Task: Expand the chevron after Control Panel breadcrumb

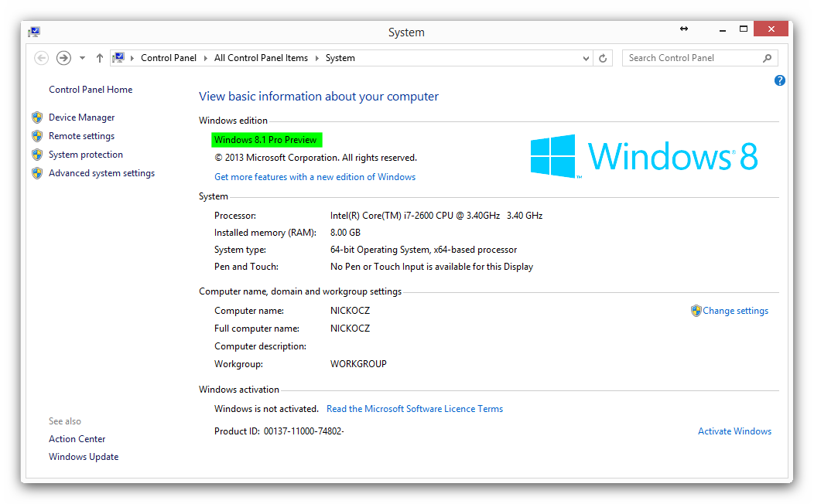Action: click(206, 58)
